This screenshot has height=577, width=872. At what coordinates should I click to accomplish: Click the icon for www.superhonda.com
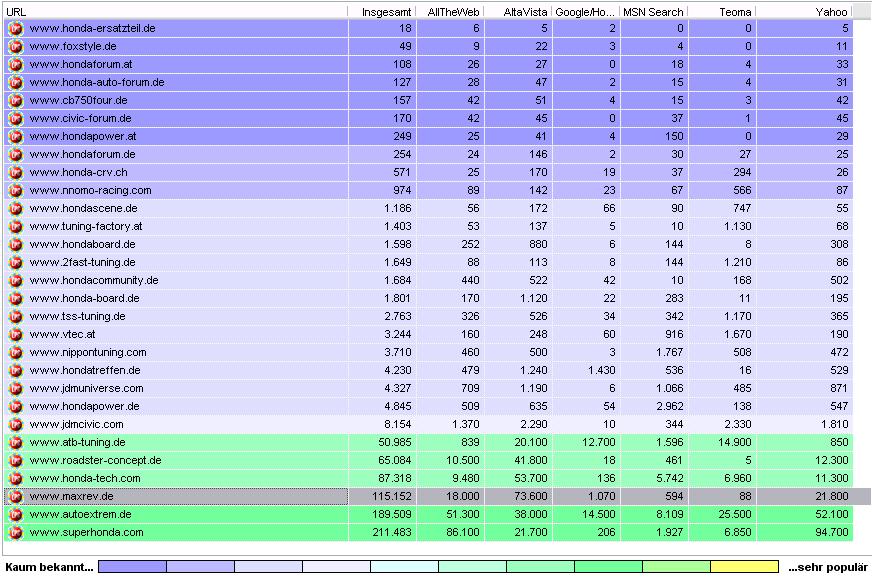coord(15,533)
